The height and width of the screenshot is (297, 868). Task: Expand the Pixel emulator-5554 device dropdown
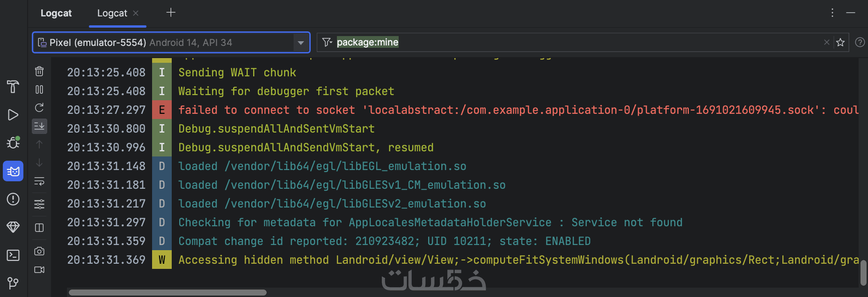click(301, 43)
